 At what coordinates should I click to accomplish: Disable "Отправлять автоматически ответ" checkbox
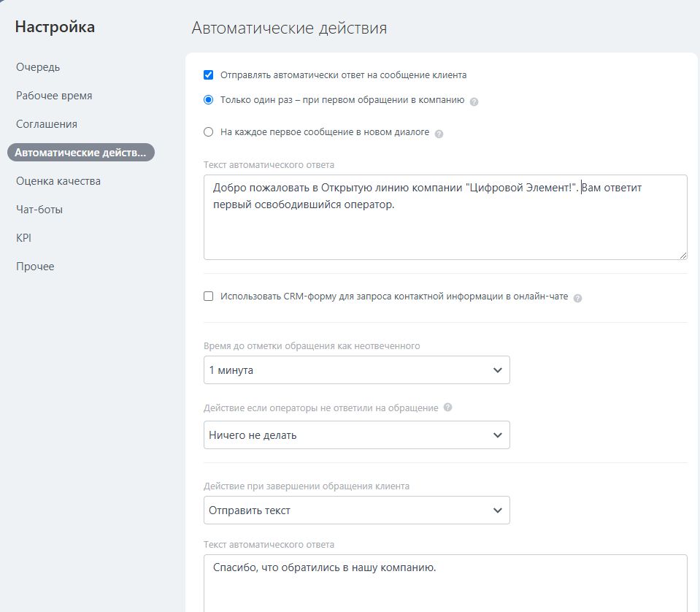[x=209, y=74]
